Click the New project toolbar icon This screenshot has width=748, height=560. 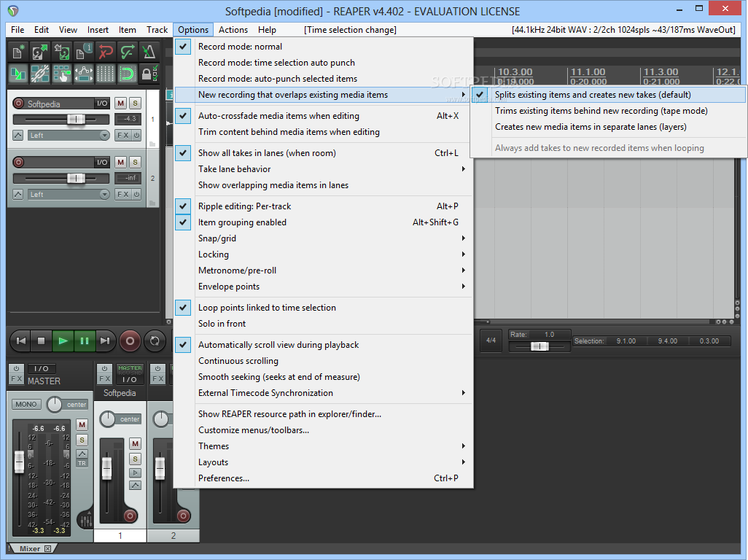pos(19,52)
